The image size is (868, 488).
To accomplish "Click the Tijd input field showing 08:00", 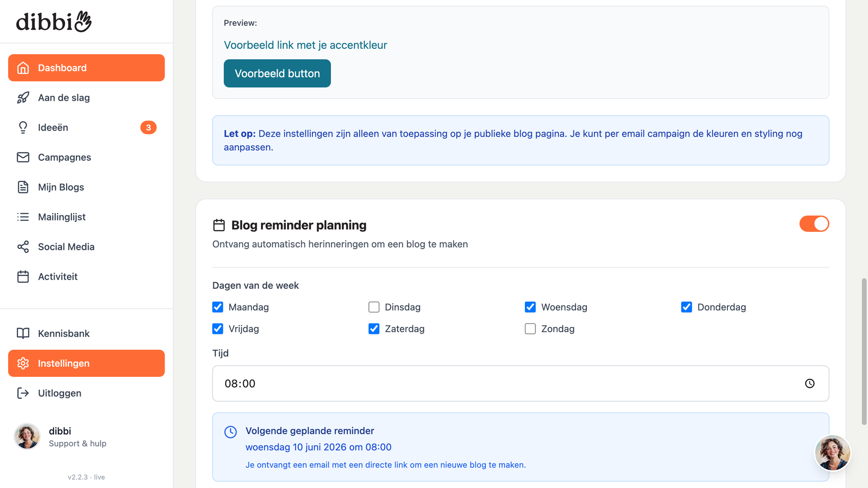I will 521,384.
